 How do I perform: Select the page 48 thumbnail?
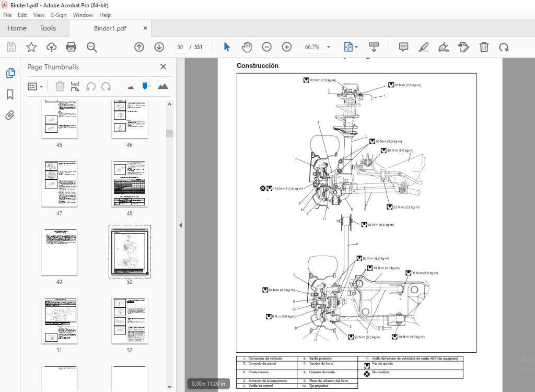tap(130, 183)
